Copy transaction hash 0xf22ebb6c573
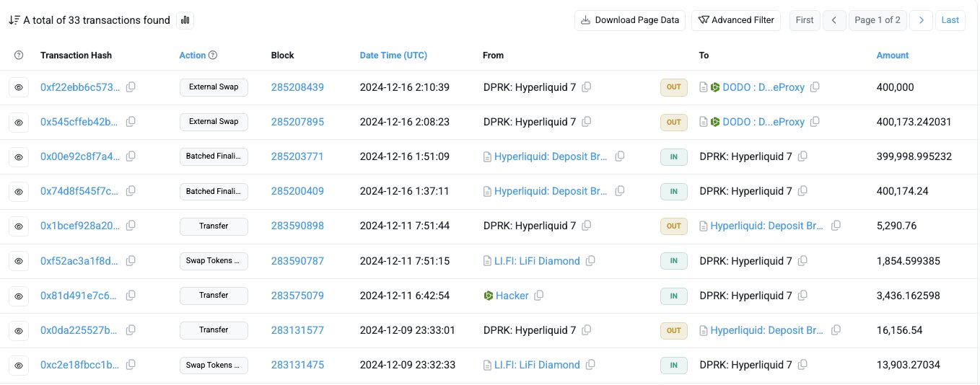The width and height of the screenshot is (980, 385). click(x=131, y=87)
